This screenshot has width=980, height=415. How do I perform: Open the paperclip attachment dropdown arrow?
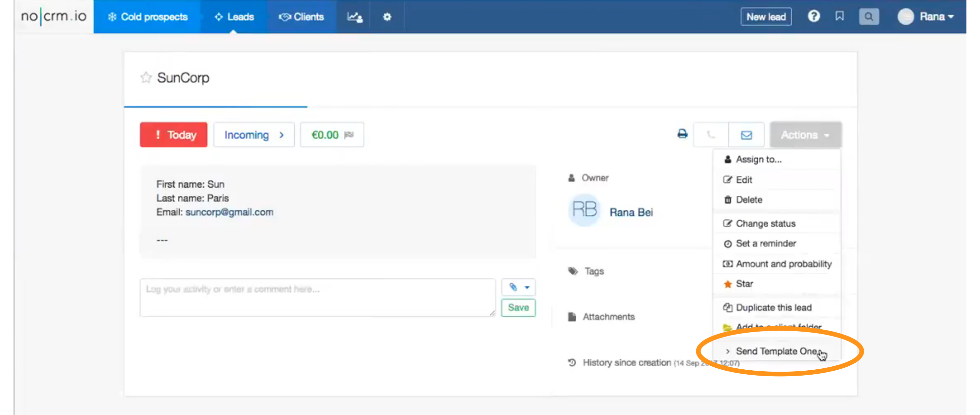pos(527,287)
